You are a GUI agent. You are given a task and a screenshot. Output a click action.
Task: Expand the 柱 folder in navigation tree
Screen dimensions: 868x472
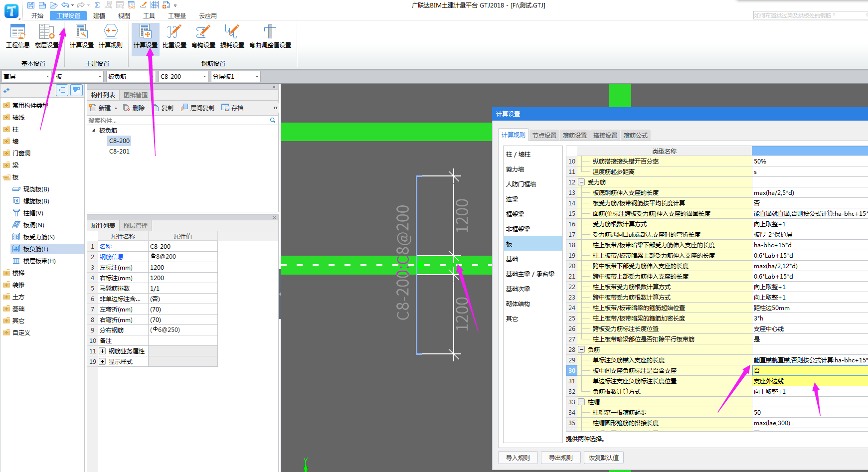[6, 130]
